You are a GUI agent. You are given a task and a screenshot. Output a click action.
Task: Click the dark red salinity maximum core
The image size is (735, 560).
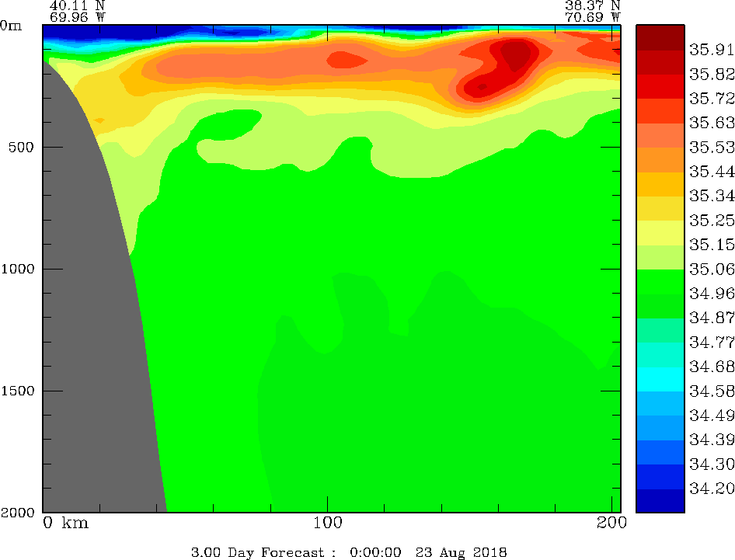pyautogui.click(x=517, y=54)
